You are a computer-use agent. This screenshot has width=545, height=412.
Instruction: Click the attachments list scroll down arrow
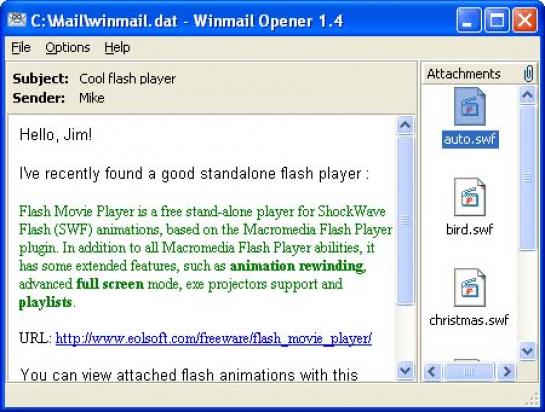click(527, 351)
